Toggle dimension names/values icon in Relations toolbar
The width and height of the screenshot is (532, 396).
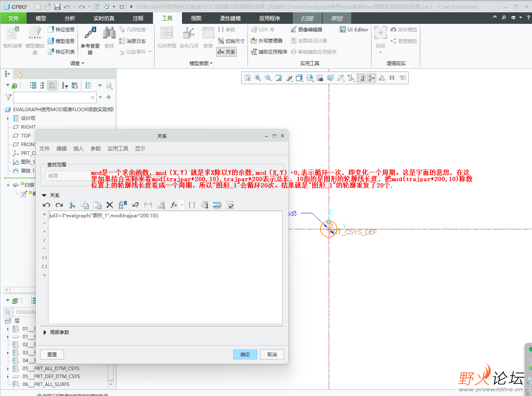point(123,205)
